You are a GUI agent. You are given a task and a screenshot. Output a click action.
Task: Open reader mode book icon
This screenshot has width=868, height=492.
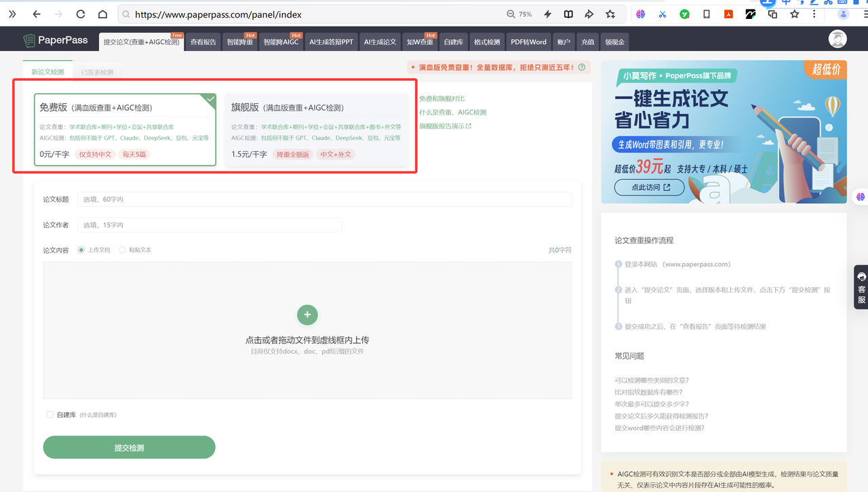[x=568, y=14]
